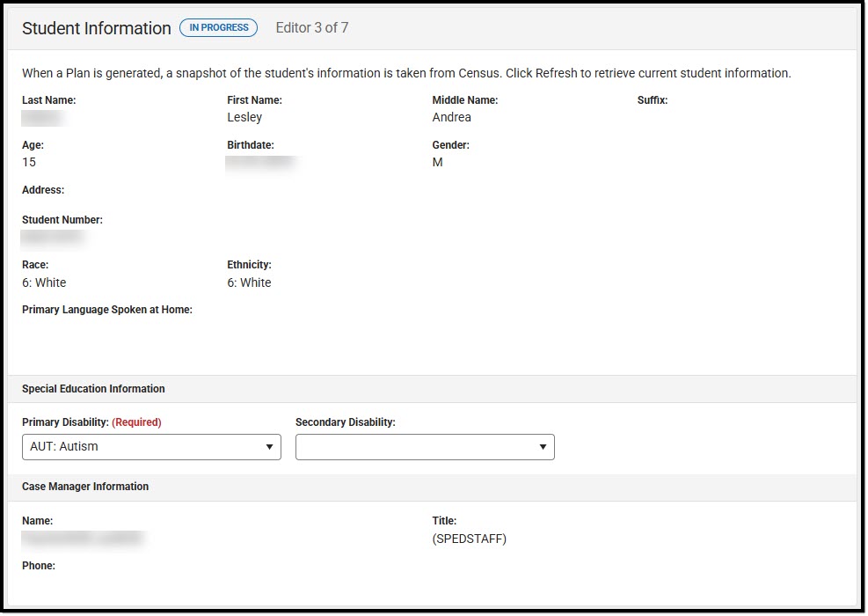Click the First Name value Lesley
This screenshot has height=616, width=868.
pyautogui.click(x=244, y=117)
